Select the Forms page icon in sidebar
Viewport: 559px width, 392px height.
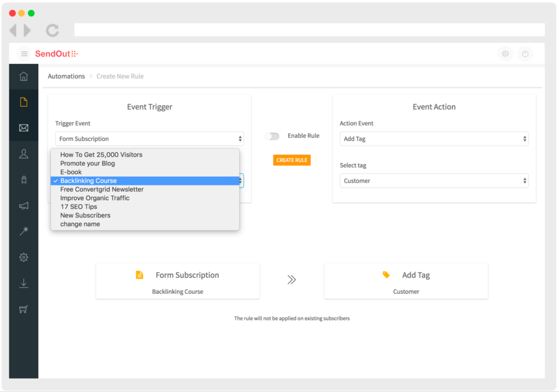[x=23, y=102]
